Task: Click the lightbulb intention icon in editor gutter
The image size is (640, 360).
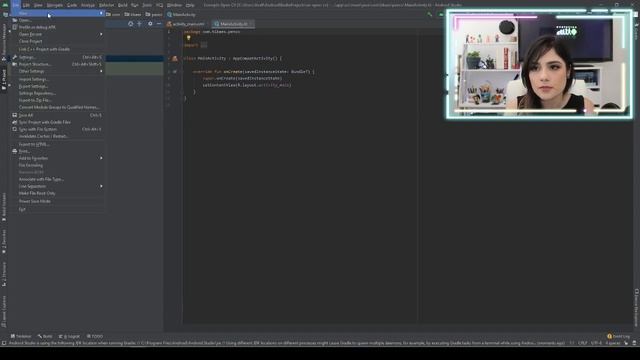Action: coord(189,38)
